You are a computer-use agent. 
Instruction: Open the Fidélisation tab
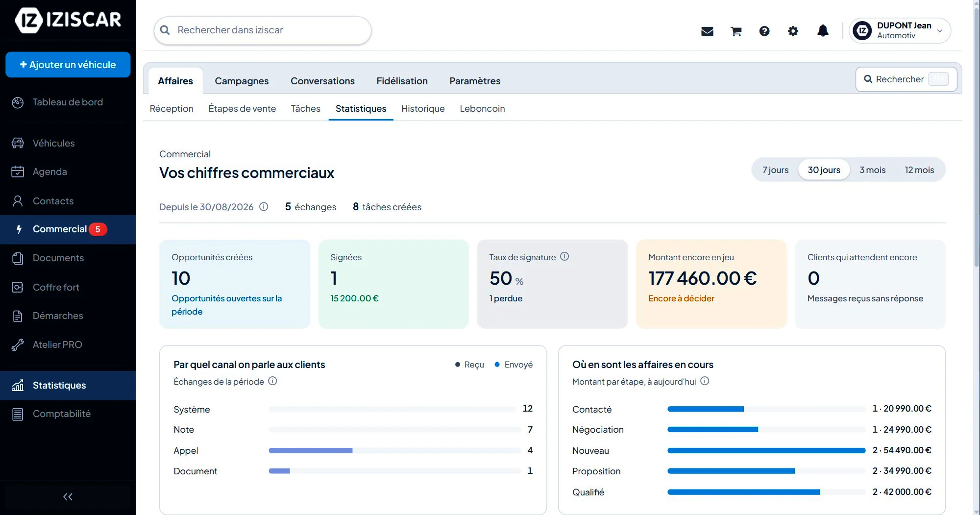(402, 81)
